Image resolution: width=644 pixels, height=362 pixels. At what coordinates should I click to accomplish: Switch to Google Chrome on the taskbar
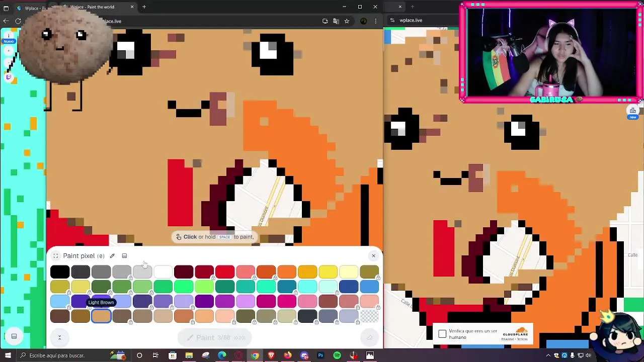pos(255,355)
